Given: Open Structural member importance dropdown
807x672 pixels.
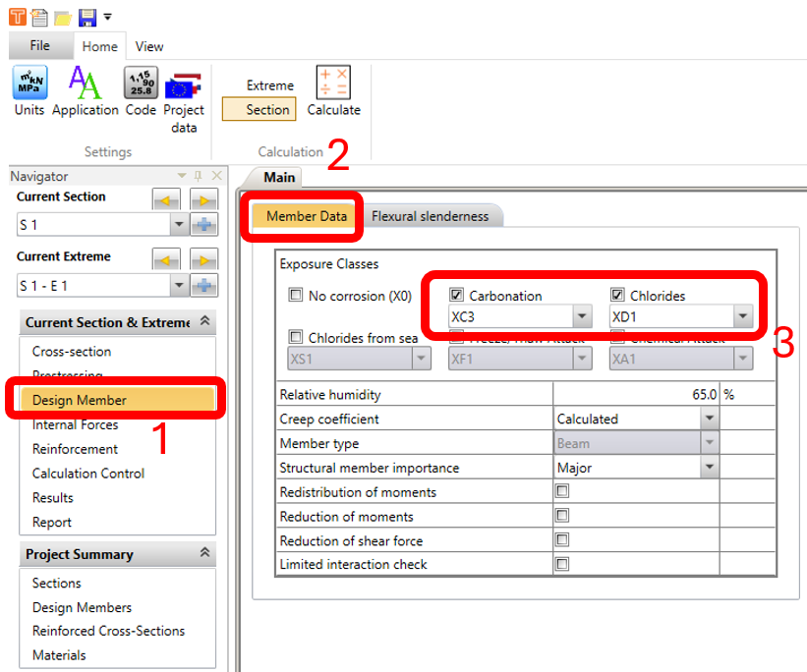Looking at the screenshot, I should [x=710, y=468].
